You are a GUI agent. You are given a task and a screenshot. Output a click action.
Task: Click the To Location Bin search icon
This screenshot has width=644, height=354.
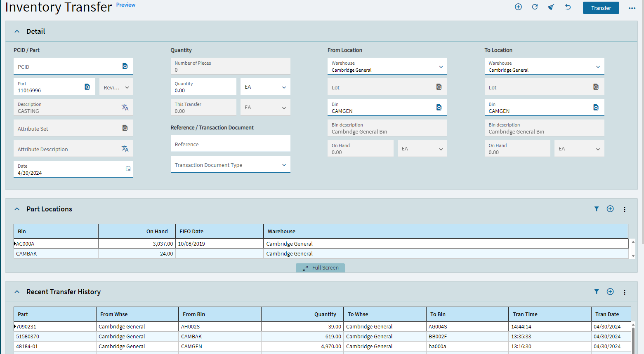point(596,108)
